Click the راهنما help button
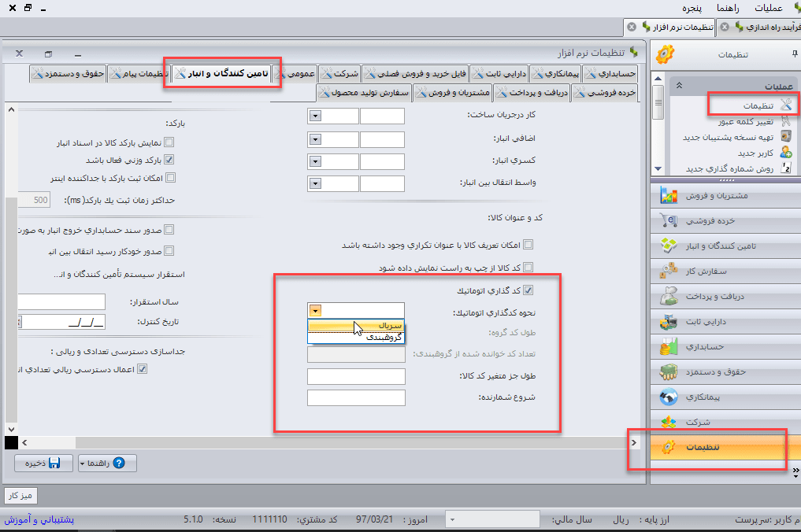Image resolution: width=801 pixels, height=532 pixels. [102, 464]
